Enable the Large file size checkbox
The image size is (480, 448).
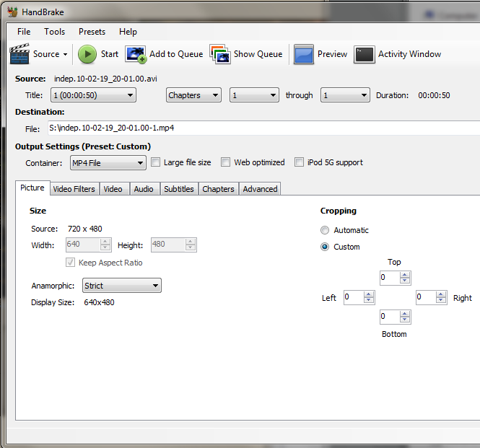tap(155, 162)
